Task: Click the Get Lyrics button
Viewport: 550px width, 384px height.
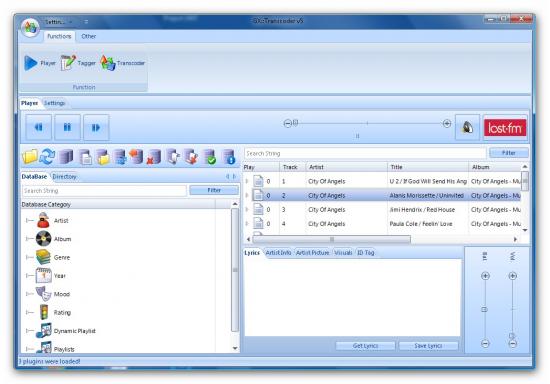Action: point(365,346)
